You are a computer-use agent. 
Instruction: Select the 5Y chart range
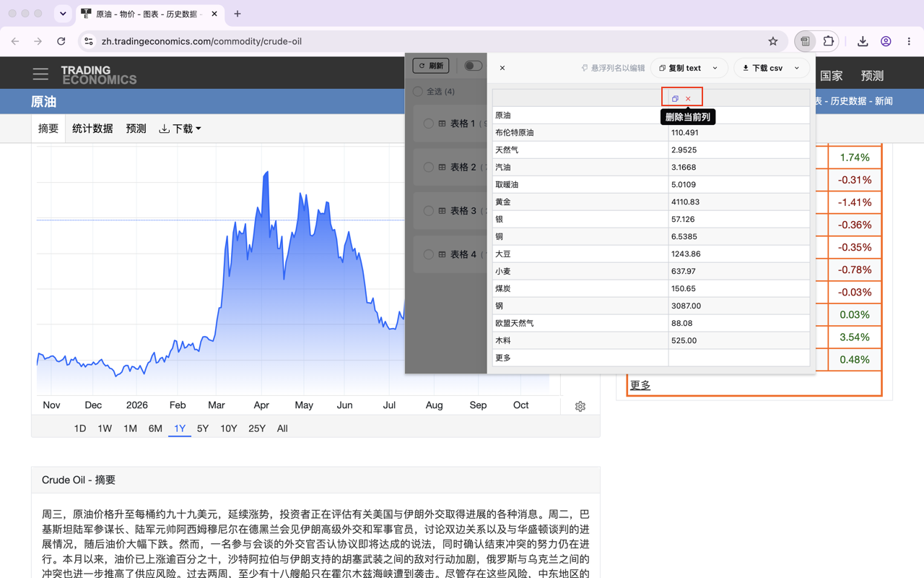point(203,428)
